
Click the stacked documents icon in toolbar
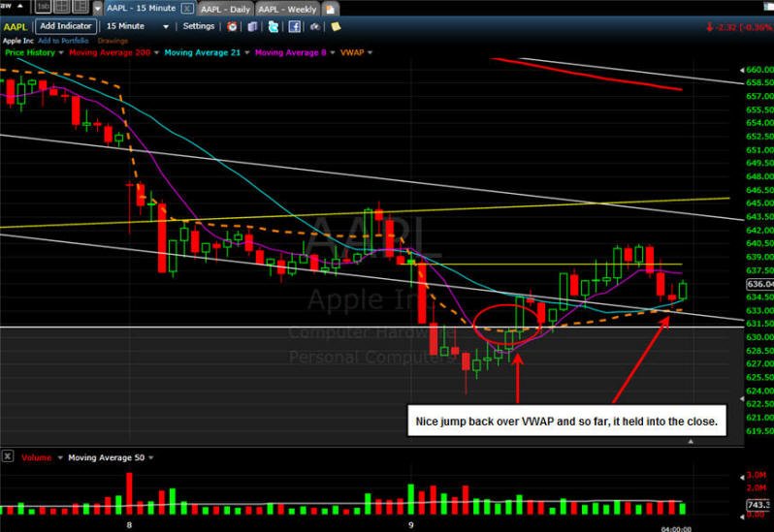point(252,26)
